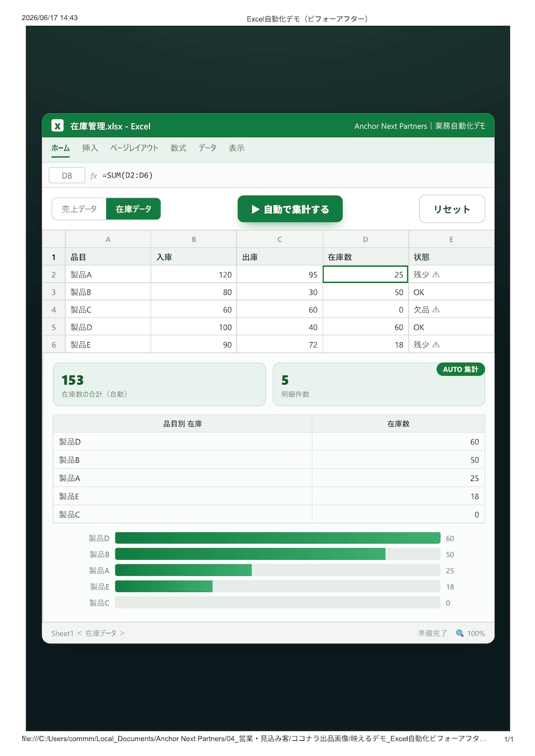Click the Sheet1 在庫データ sheet label
Image resolution: width=535 pixels, height=756 pixels.
point(88,633)
